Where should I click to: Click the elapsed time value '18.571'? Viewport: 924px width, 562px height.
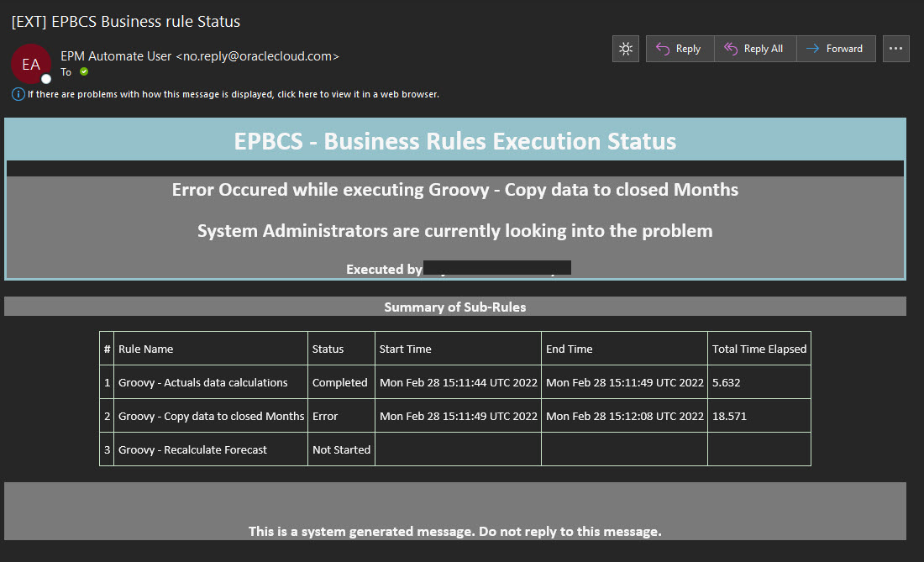tap(729, 416)
